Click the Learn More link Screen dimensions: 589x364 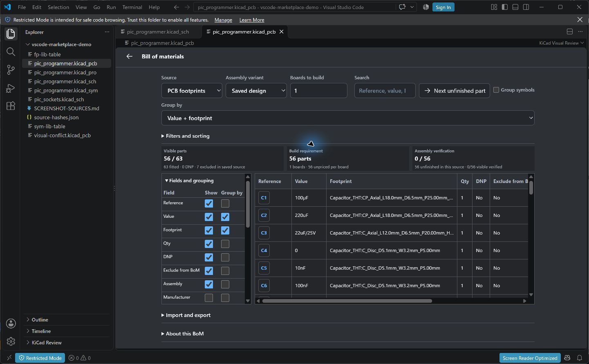[252, 20]
